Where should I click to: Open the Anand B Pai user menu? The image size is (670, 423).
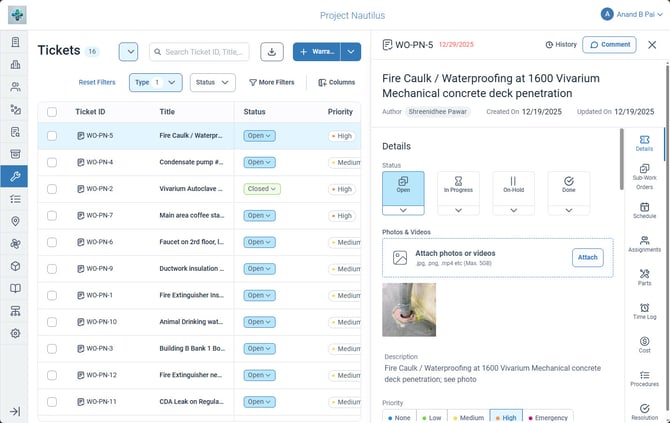(x=631, y=14)
